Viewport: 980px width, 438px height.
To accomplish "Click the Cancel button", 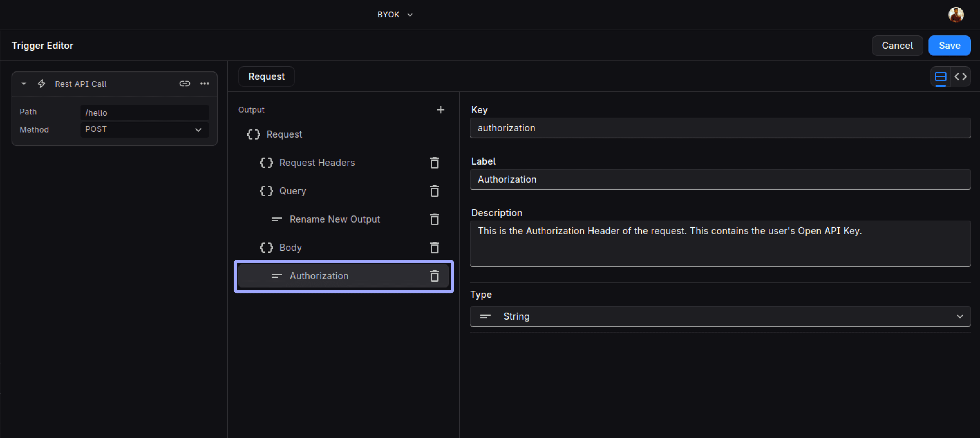I will coord(897,45).
